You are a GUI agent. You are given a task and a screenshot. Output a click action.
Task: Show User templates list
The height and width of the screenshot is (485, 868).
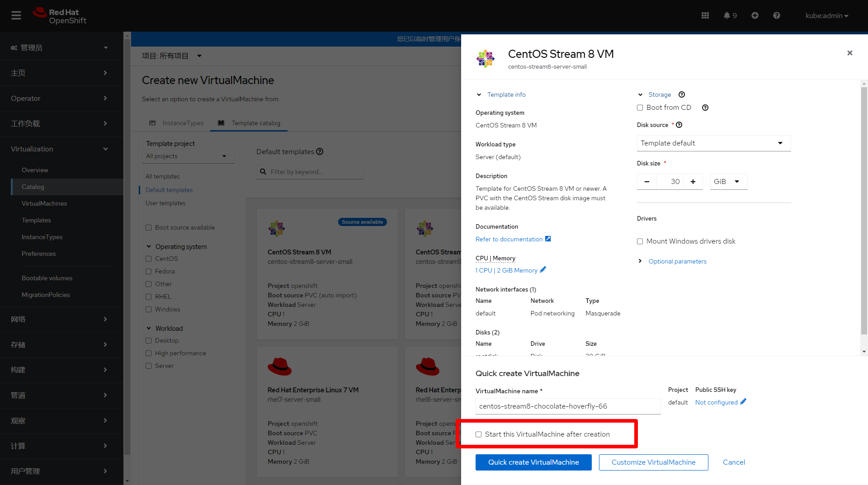coord(165,203)
